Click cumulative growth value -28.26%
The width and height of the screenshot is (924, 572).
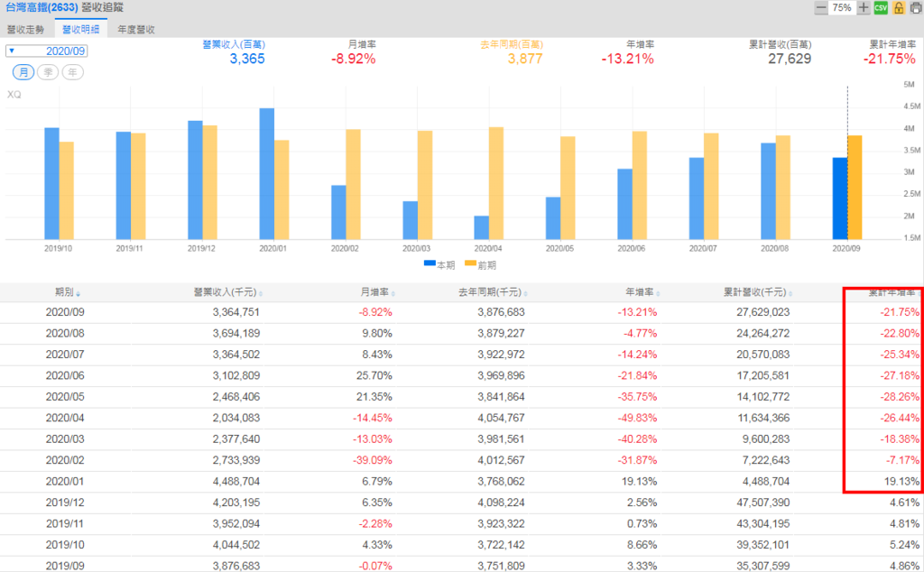900,397
